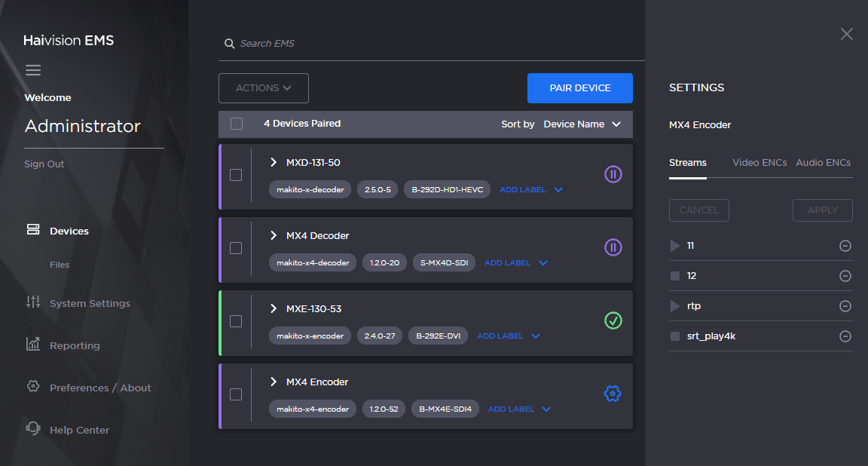Remove the srt_play4k stream with the minus icon

click(x=845, y=336)
